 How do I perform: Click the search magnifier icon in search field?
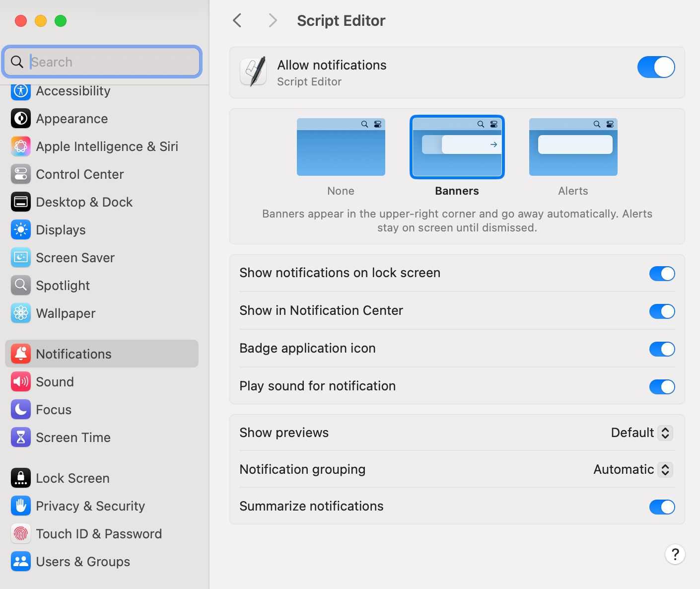17,62
